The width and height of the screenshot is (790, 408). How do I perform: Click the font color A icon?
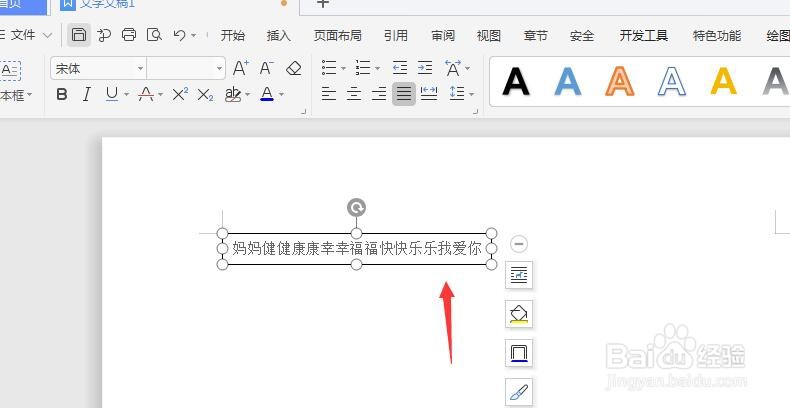[267, 94]
